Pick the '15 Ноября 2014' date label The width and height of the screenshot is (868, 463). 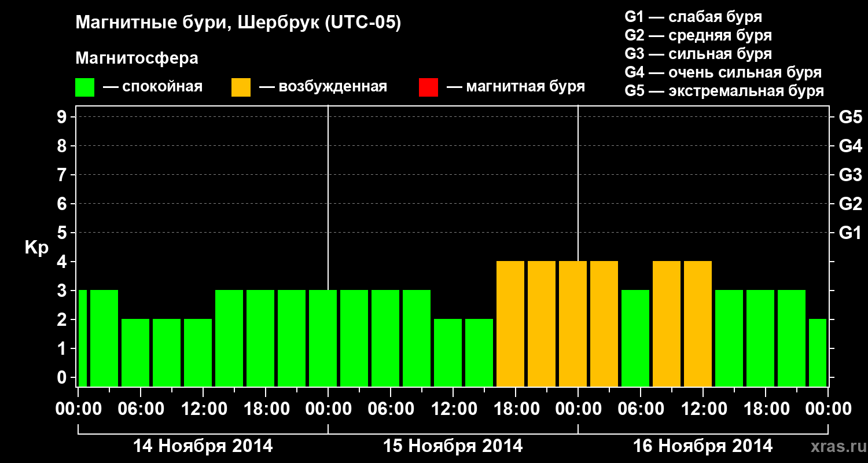pos(453,446)
